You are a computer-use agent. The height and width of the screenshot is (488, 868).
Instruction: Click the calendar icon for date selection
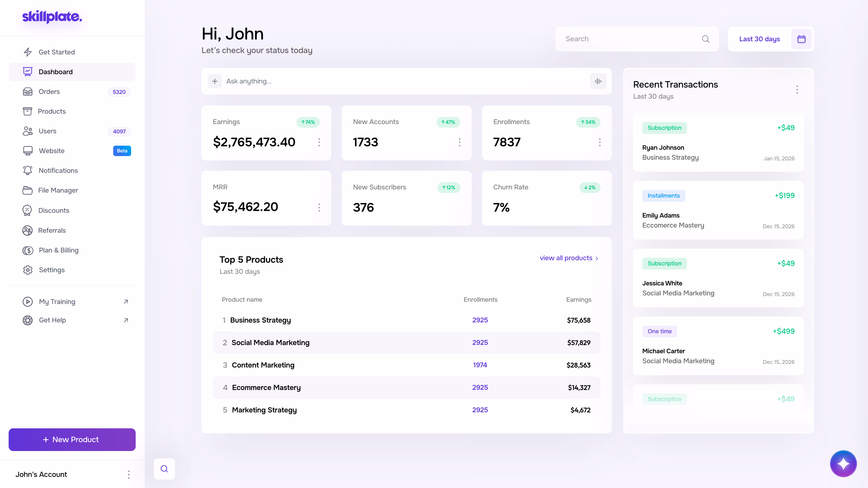tap(802, 39)
